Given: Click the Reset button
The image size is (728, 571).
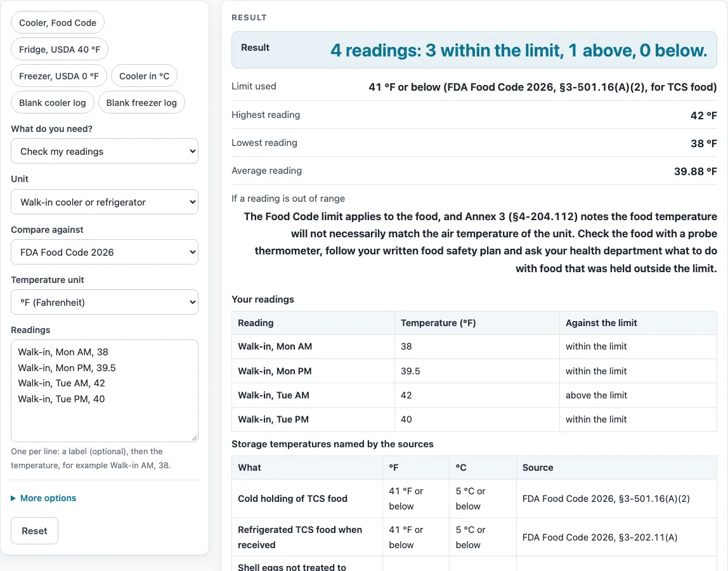Looking at the screenshot, I should click(34, 530).
